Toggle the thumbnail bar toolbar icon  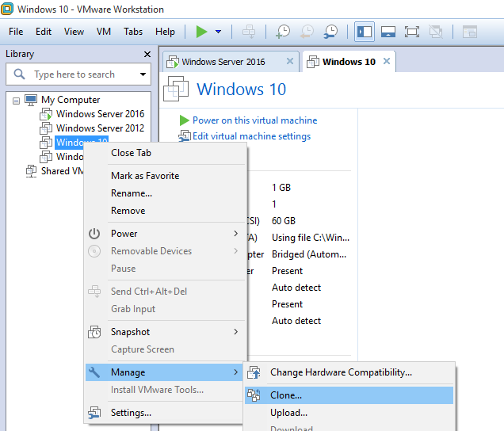click(388, 32)
